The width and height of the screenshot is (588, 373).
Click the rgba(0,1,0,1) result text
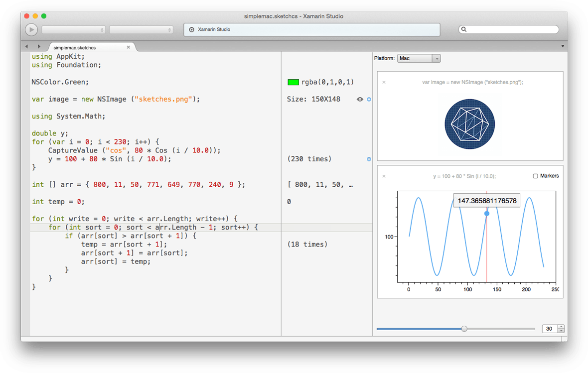[328, 82]
